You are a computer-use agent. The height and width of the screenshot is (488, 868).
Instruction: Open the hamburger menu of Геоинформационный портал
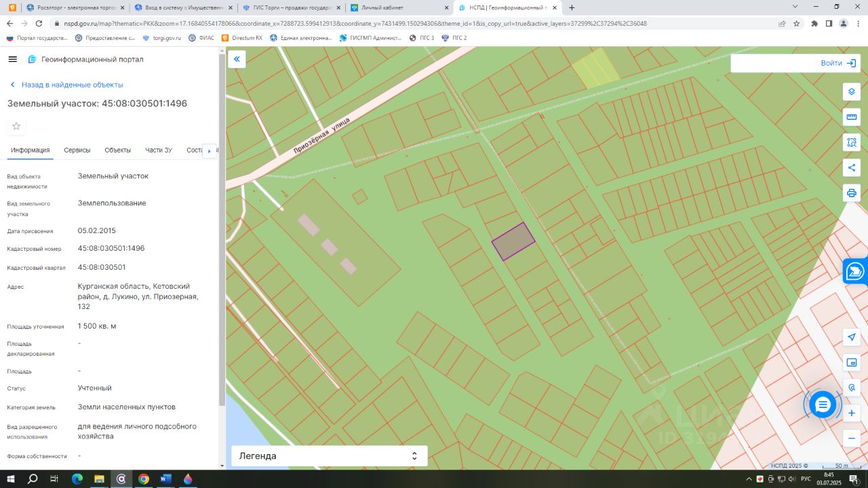click(12, 59)
